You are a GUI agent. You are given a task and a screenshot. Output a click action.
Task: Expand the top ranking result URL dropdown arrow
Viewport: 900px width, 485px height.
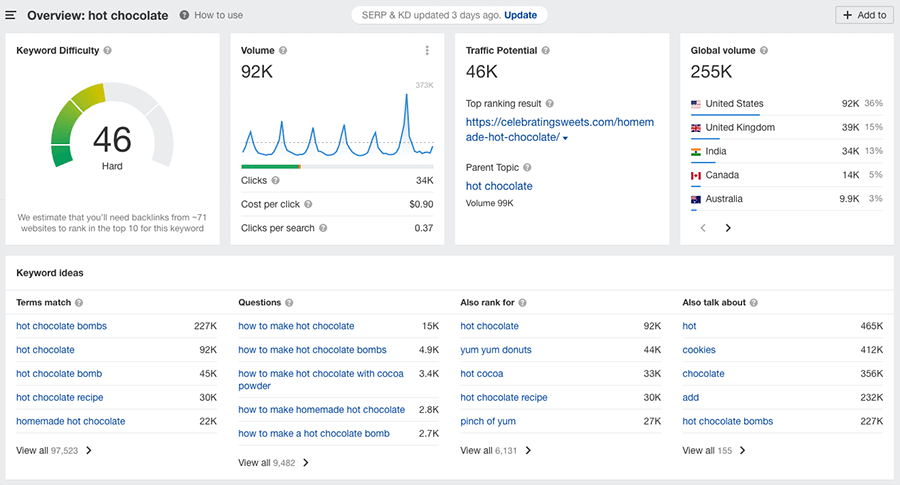[x=565, y=138]
